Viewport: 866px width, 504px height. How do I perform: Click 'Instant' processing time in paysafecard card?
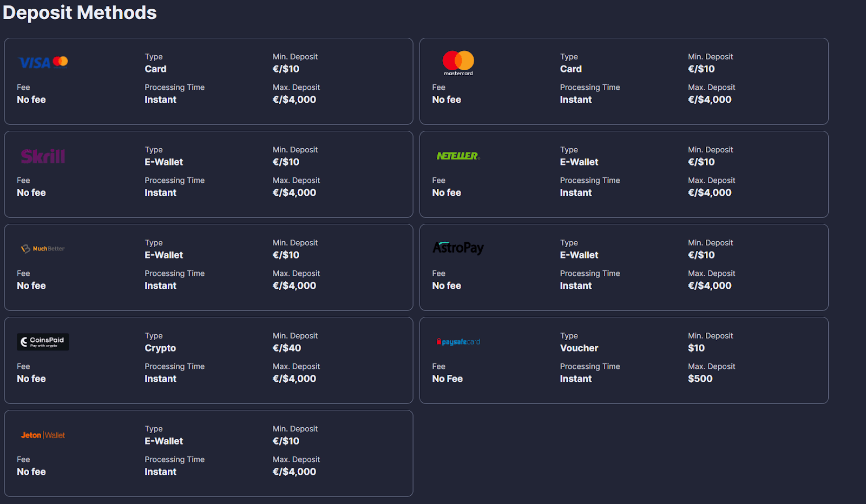click(576, 379)
